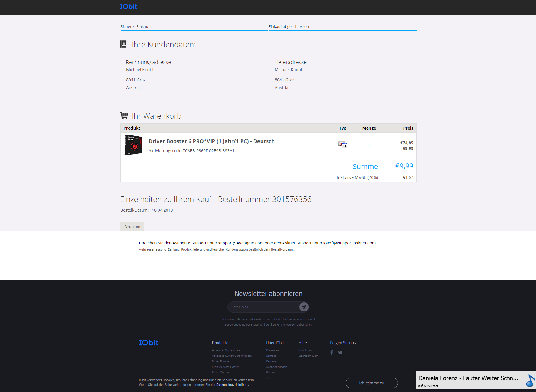
Task: Click the Summe total €9,99
Action: tap(404, 166)
